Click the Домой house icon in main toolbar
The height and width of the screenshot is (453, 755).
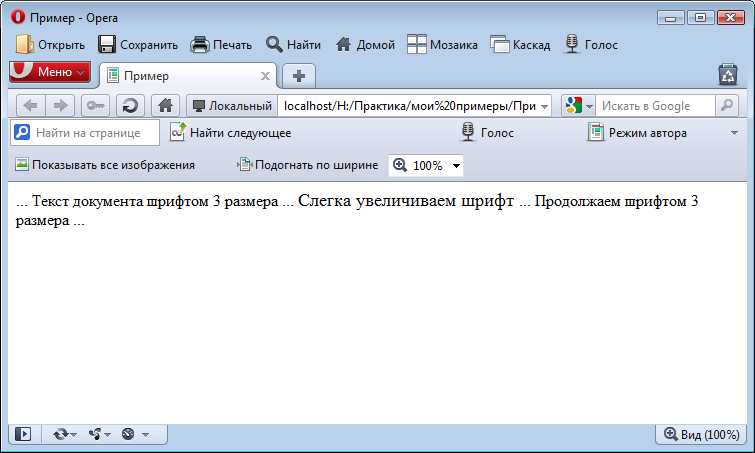(x=343, y=44)
